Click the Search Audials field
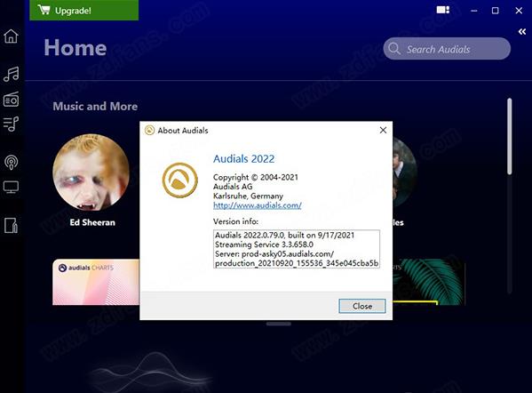532x393 pixels. point(447,49)
